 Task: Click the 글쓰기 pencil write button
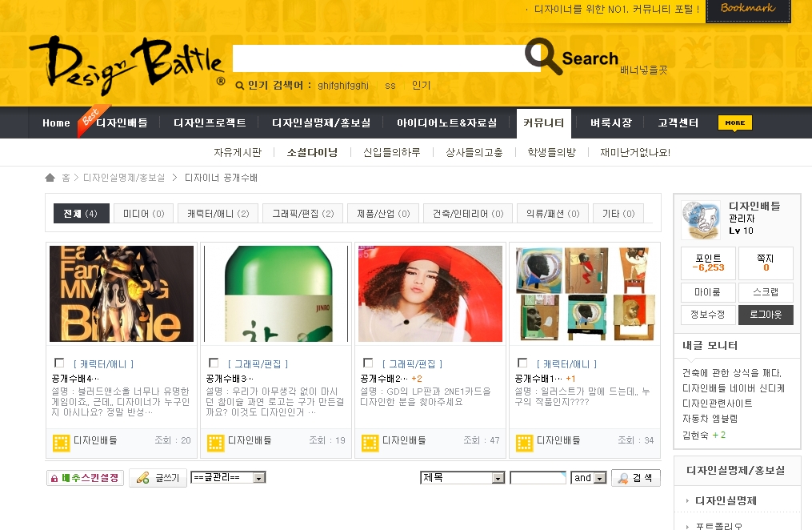coord(158,478)
